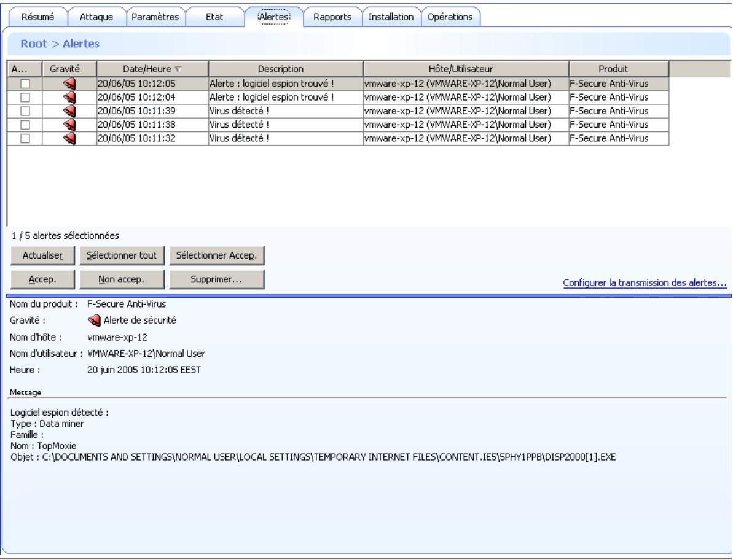The width and height of the screenshot is (733, 560).
Task: Select date cell 20/06/05 10:12:04
Action: pos(152,97)
